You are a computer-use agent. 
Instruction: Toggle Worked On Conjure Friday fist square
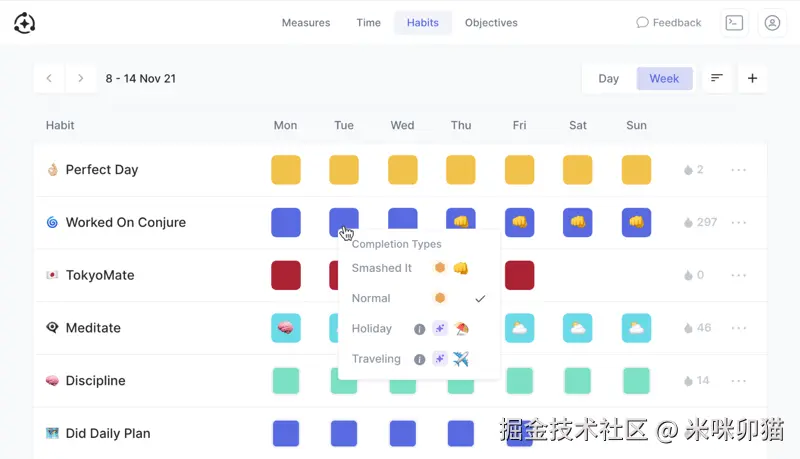(x=519, y=222)
